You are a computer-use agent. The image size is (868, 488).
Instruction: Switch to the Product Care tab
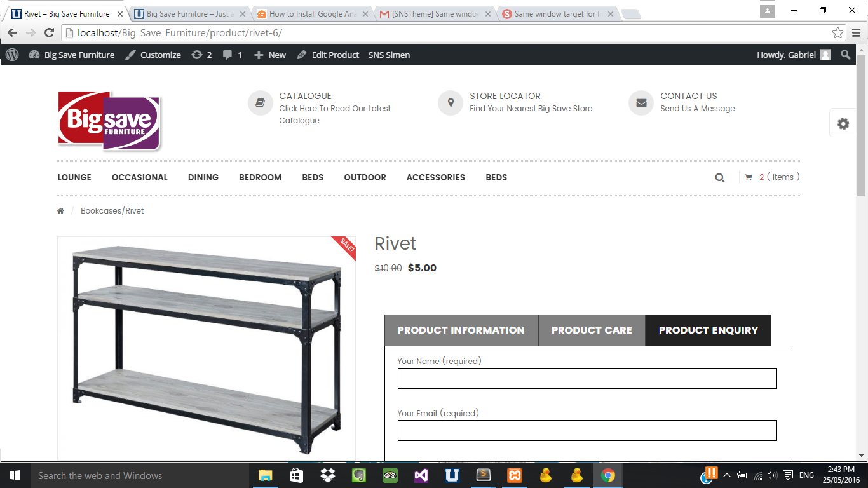pyautogui.click(x=592, y=330)
